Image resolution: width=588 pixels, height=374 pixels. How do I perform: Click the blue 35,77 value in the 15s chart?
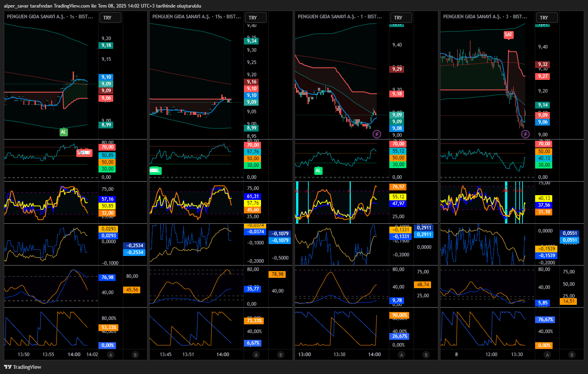253,289
